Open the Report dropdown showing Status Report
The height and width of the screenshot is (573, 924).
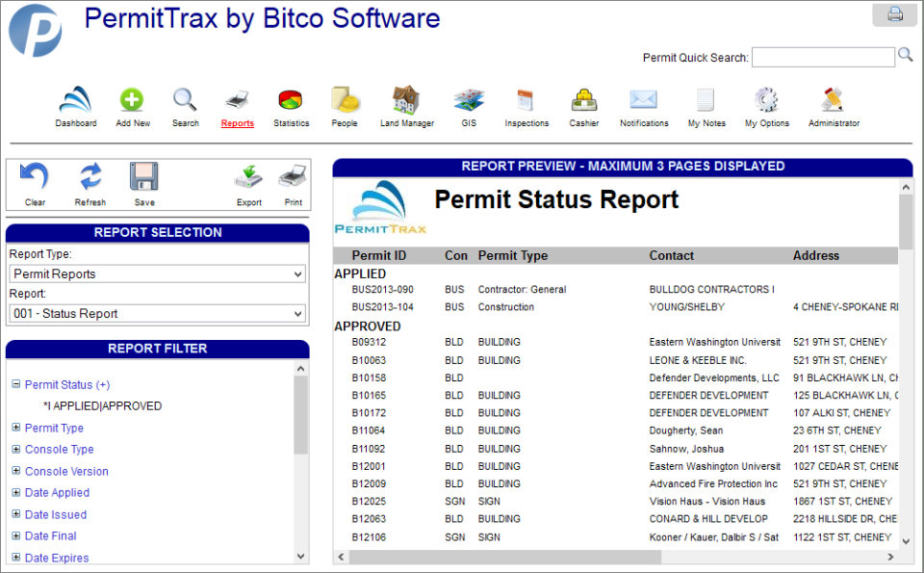point(157,314)
